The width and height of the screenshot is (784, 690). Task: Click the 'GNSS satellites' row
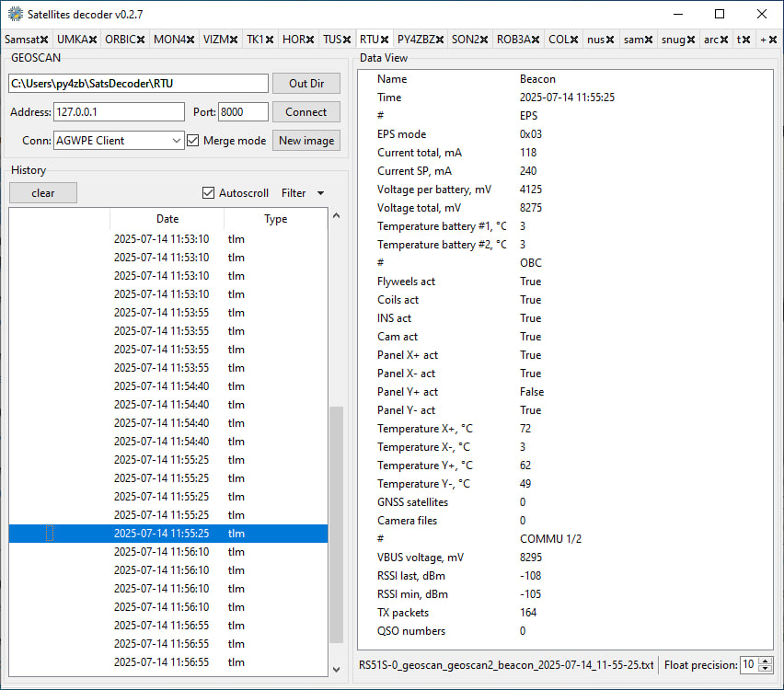(x=565, y=502)
